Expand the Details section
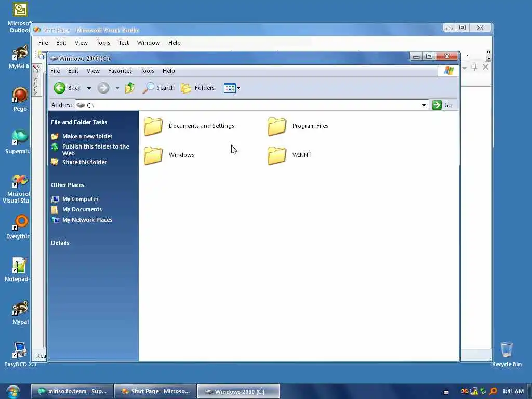 point(60,243)
